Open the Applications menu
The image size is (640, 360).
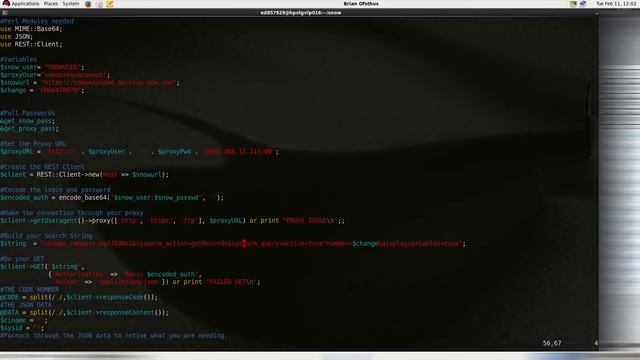tap(25, 4)
